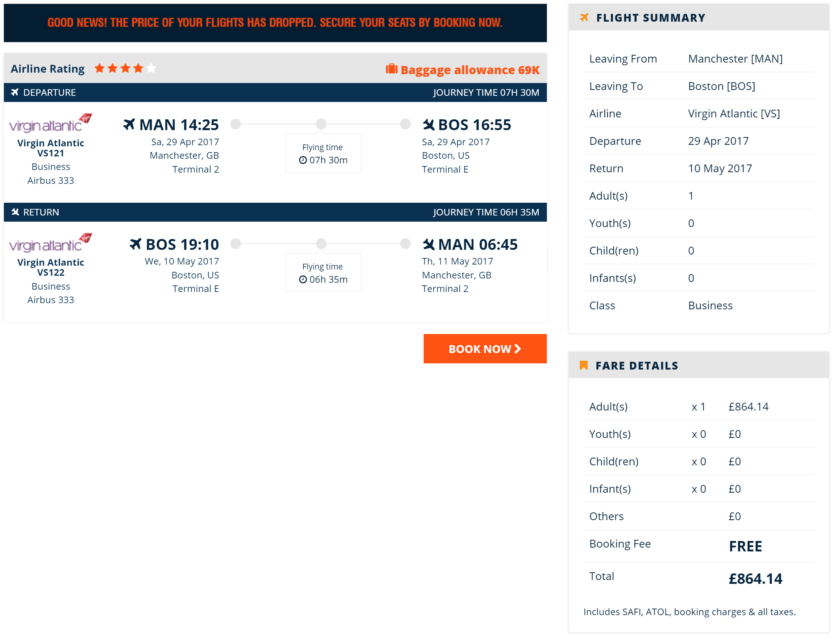Click the BOOK NOW button
This screenshot has width=840, height=641.
coord(485,349)
